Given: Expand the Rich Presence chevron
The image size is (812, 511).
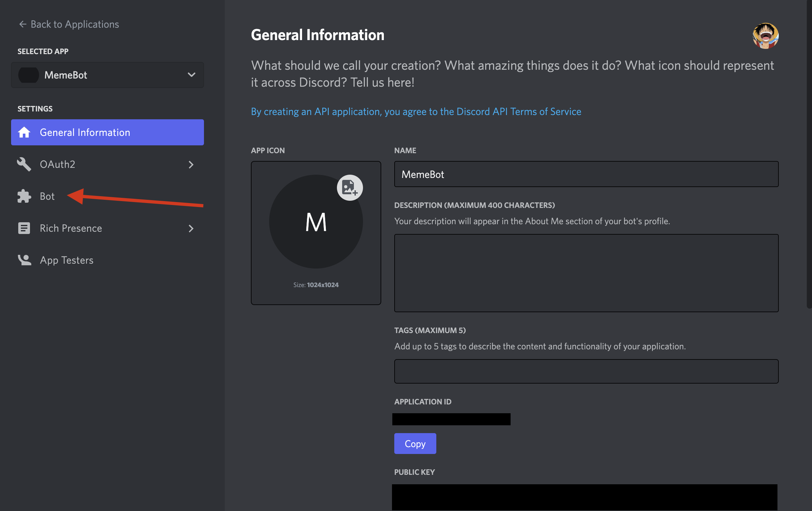Looking at the screenshot, I should point(191,229).
